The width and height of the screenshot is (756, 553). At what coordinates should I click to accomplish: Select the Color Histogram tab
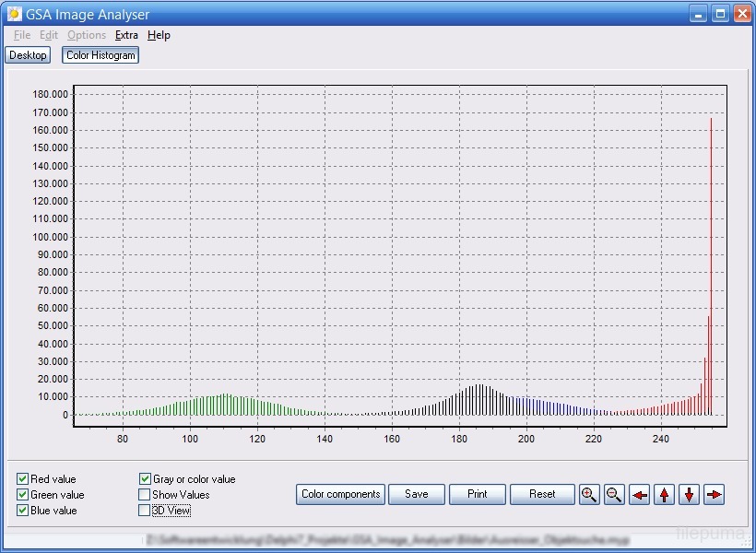click(100, 55)
